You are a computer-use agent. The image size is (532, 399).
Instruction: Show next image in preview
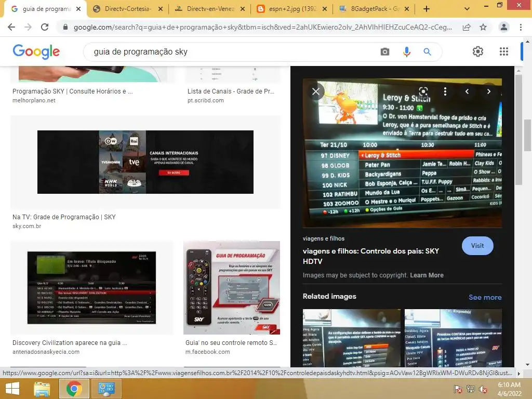[x=488, y=91]
